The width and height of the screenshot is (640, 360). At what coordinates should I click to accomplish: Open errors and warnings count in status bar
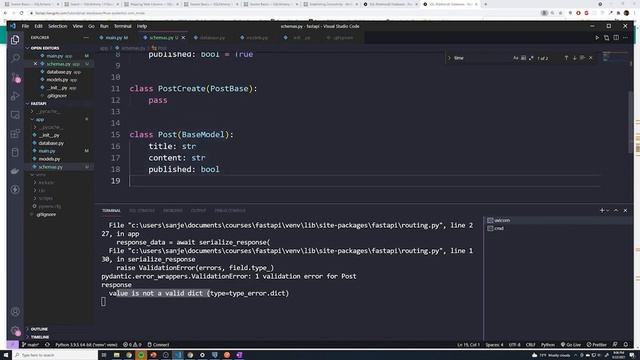(132, 345)
